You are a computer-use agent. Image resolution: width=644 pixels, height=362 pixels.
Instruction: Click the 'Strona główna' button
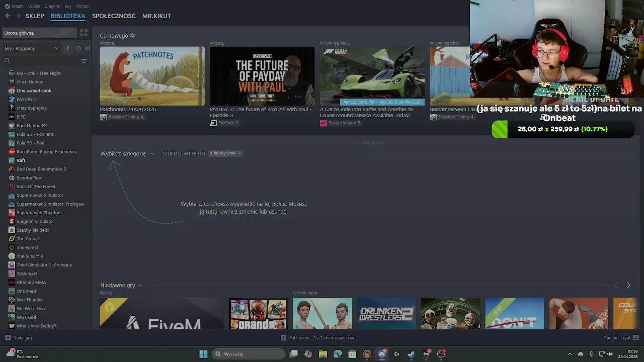tap(39, 33)
